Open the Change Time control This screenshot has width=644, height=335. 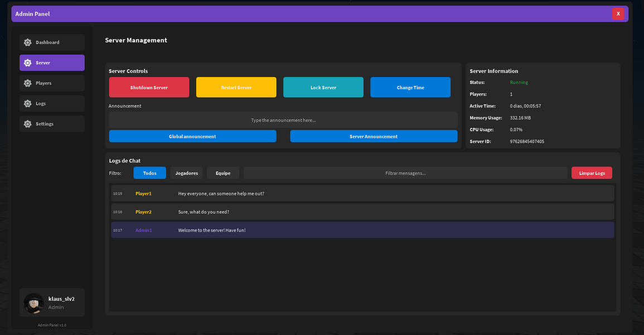(410, 87)
